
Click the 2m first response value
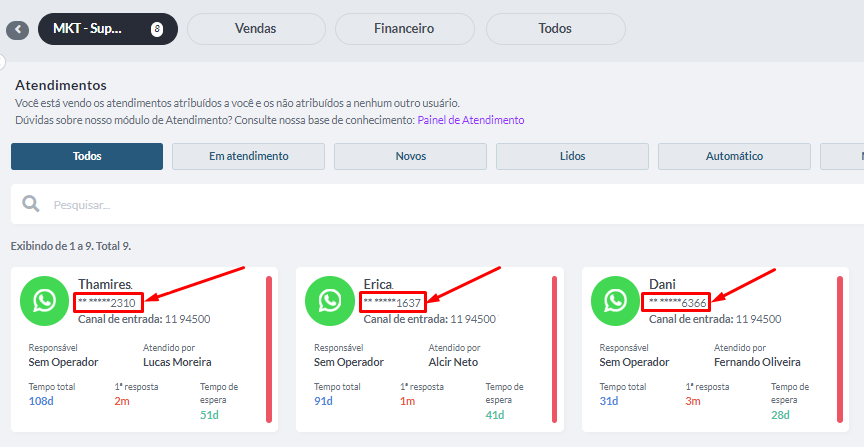(x=122, y=401)
